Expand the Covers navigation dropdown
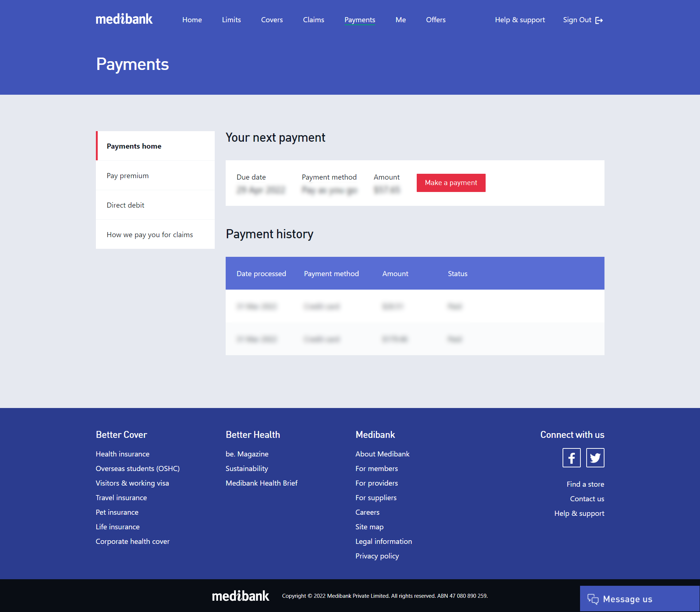Screen dimensions: 700x612 coord(271,20)
